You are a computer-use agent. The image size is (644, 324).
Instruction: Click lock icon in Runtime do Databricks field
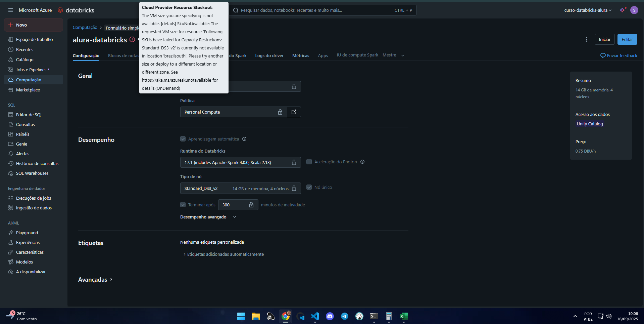pos(294,162)
